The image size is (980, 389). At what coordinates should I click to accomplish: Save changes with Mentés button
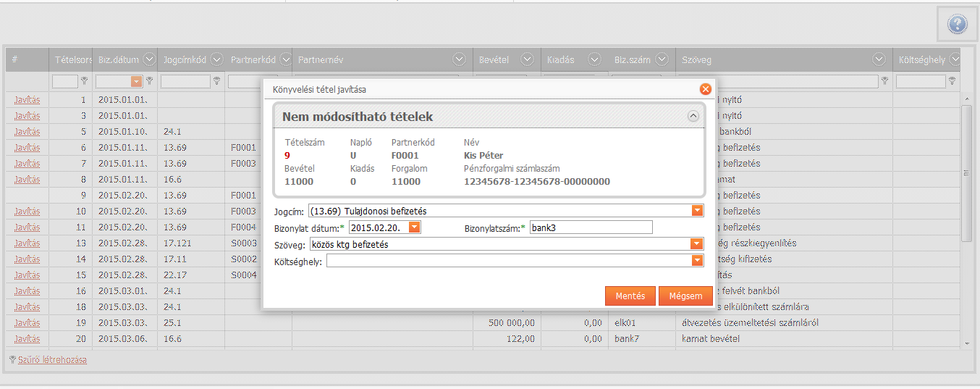630,296
